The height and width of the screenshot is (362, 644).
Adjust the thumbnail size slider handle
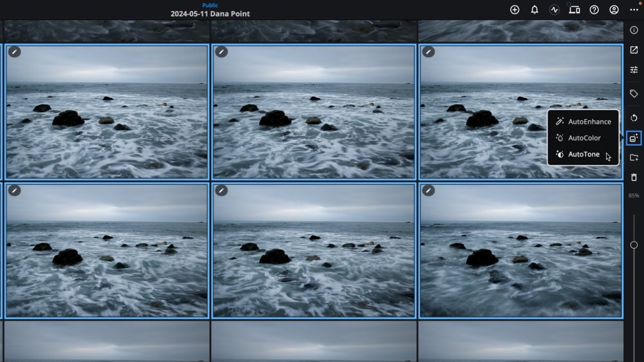click(x=634, y=245)
